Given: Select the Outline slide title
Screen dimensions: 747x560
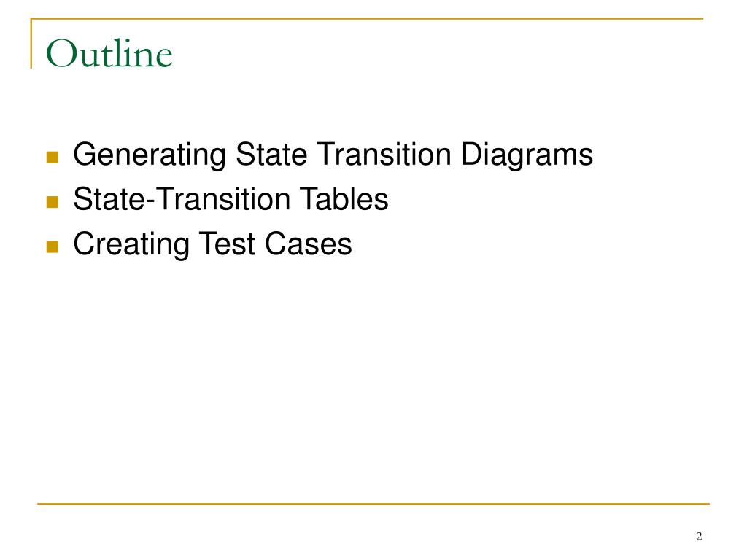Looking at the screenshot, I should tap(109, 53).
